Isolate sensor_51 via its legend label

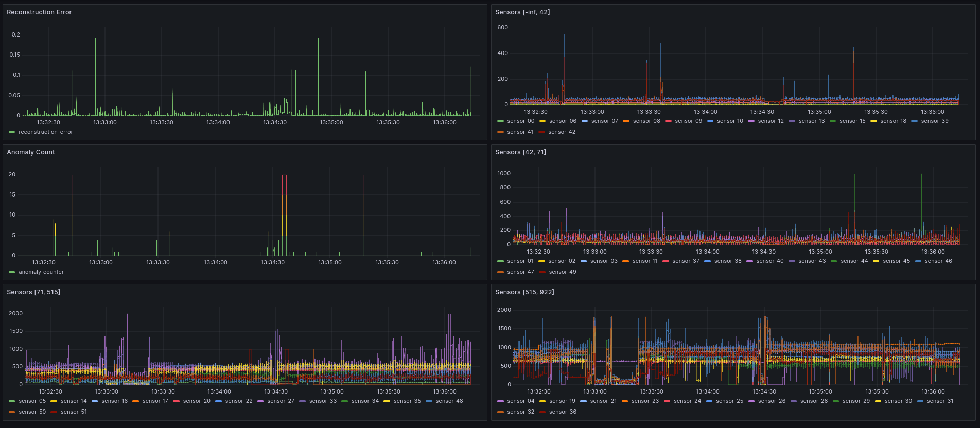click(74, 412)
